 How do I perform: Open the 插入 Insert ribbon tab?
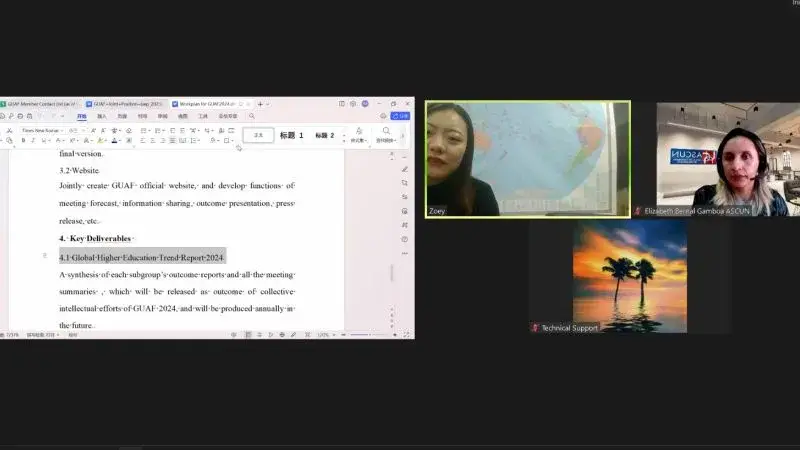102,116
